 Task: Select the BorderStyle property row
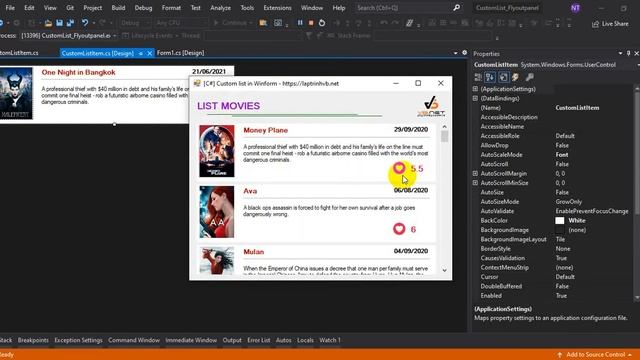coord(553,249)
